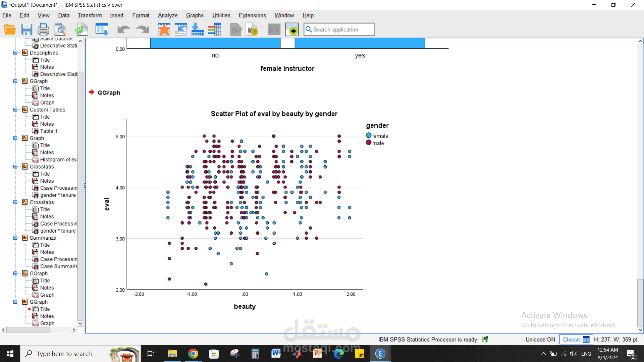Click the female blue legend swatch
Screen dimensions: 644x362
pos(369,135)
